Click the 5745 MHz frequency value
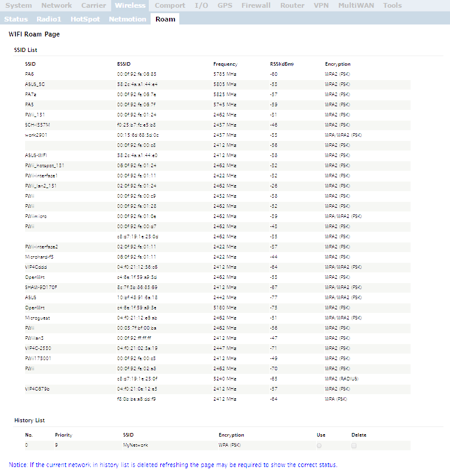The width and height of the screenshot is (450, 476). 225,105
